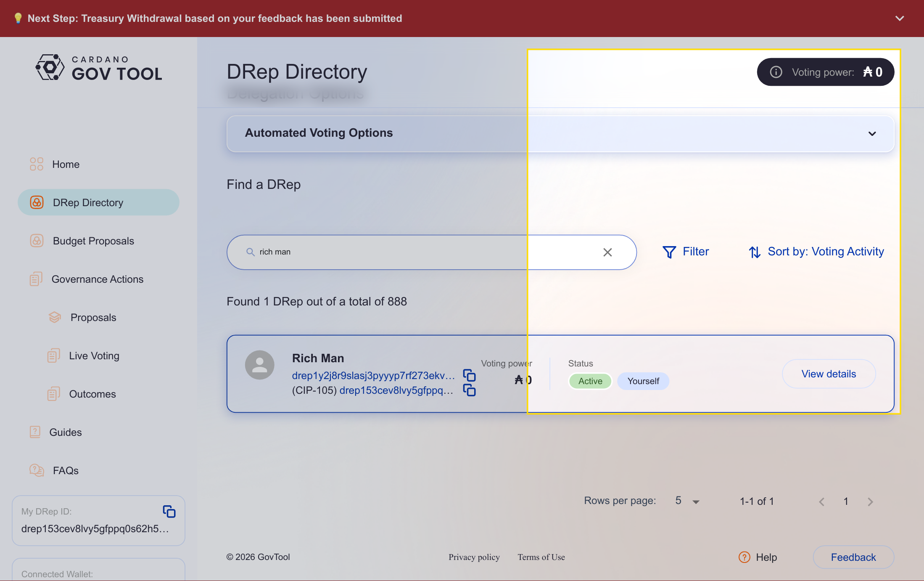
Task: Click the View details button
Action: click(828, 374)
